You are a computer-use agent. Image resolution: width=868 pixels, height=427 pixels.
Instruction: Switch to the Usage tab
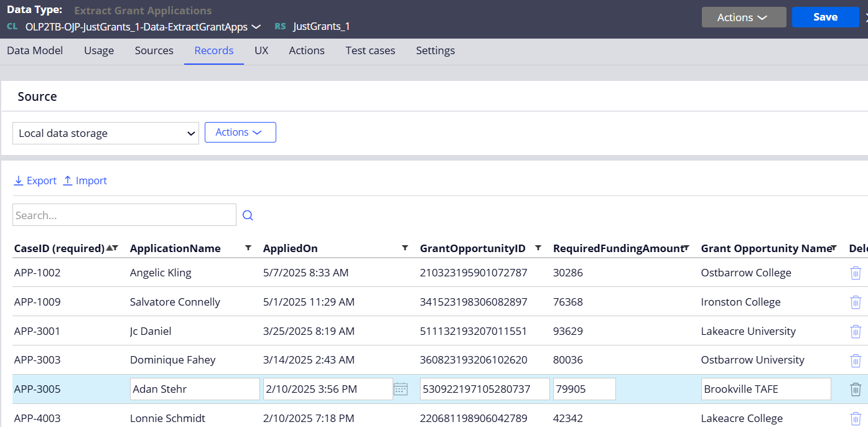99,50
